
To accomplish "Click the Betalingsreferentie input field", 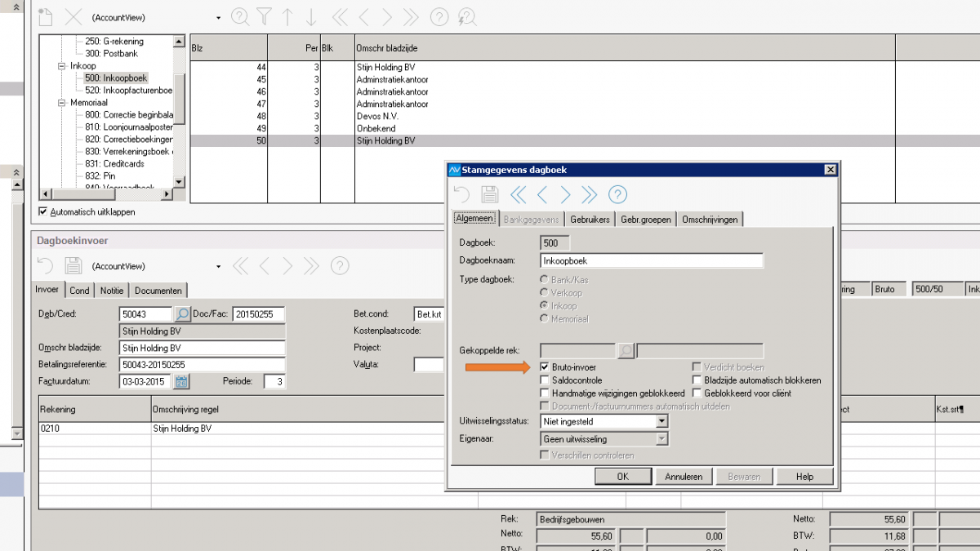I will [x=202, y=365].
